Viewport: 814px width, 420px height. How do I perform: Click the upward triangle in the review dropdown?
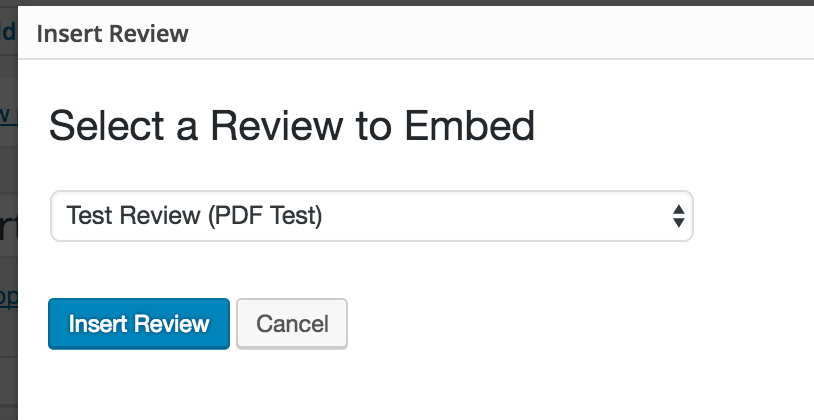click(678, 209)
